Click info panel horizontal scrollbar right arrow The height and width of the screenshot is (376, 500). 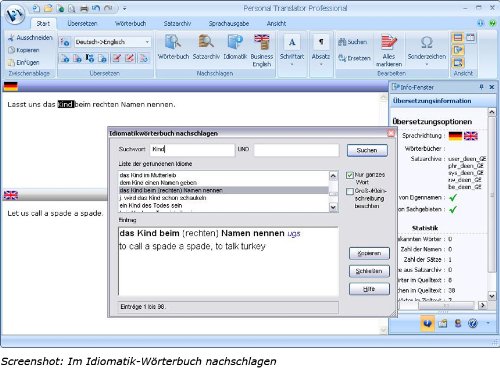[482, 305]
